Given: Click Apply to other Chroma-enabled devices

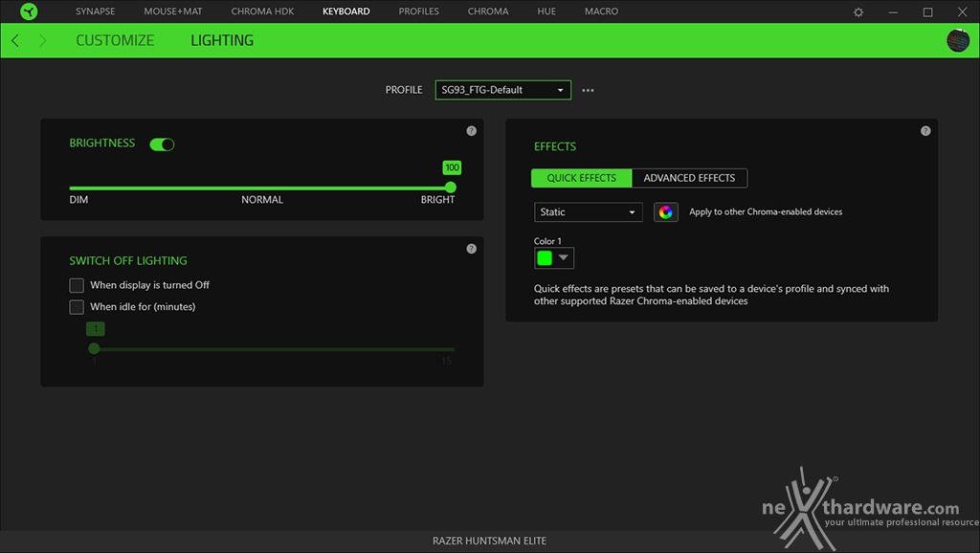Looking at the screenshot, I should pyautogui.click(x=766, y=211).
